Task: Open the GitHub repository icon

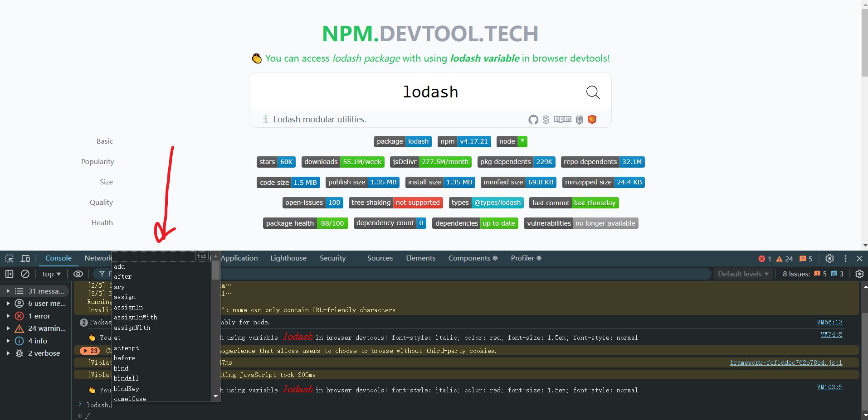Action: [x=533, y=120]
